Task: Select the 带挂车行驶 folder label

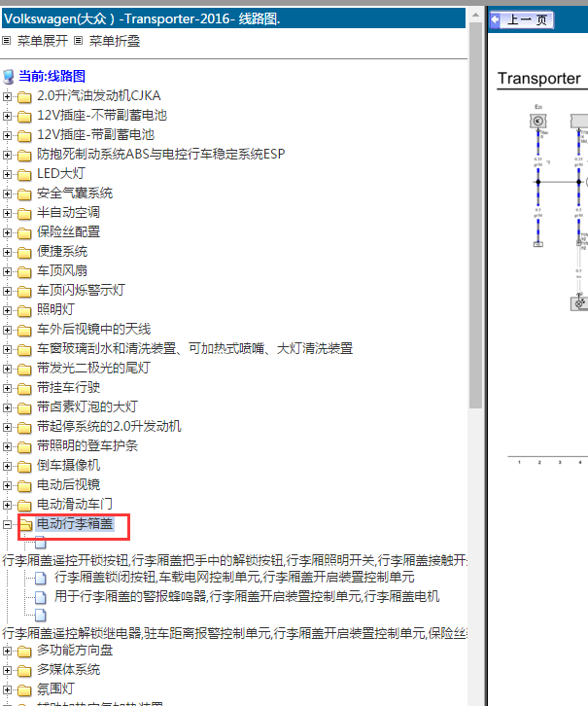Action: (x=68, y=387)
